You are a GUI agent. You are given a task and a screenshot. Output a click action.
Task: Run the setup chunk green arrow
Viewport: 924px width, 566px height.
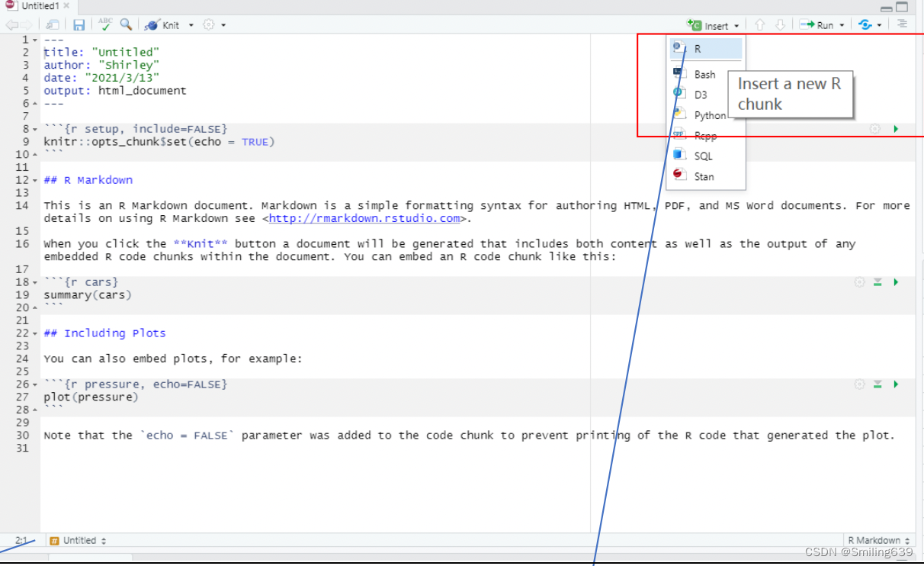pyautogui.click(x=896, y=129)
